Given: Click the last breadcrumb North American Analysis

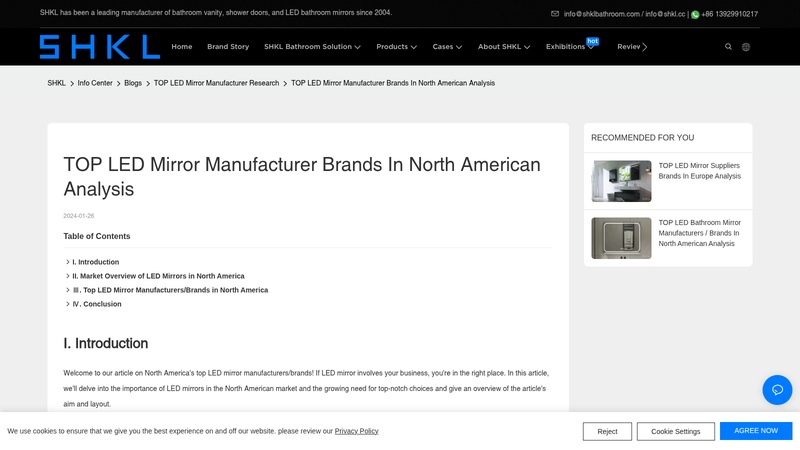Looking at the screenshot, I should point(393,83).
